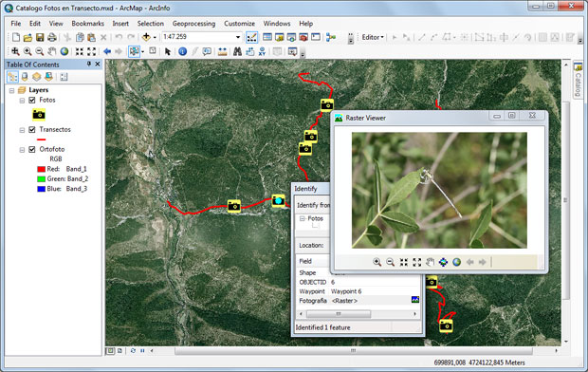Collapse the Layers data frame node
This screenshot has width=588, height=372.
12,90
